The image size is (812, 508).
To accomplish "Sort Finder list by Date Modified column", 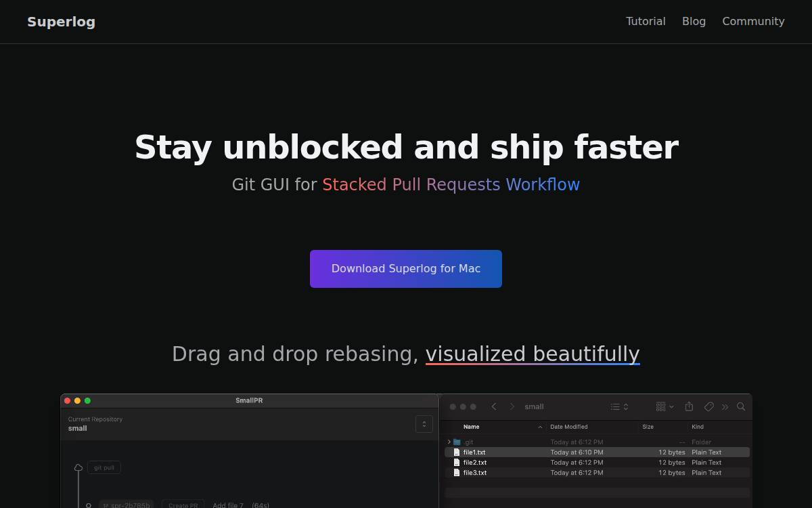I will click(x=569, y=427).
